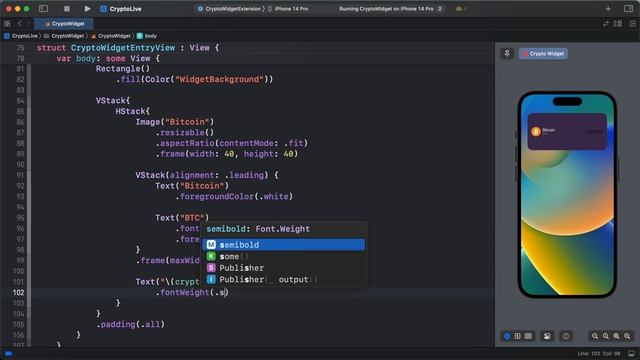Select the CryptoWidget editor tab

pyautogui.click(x=64, y=24)
